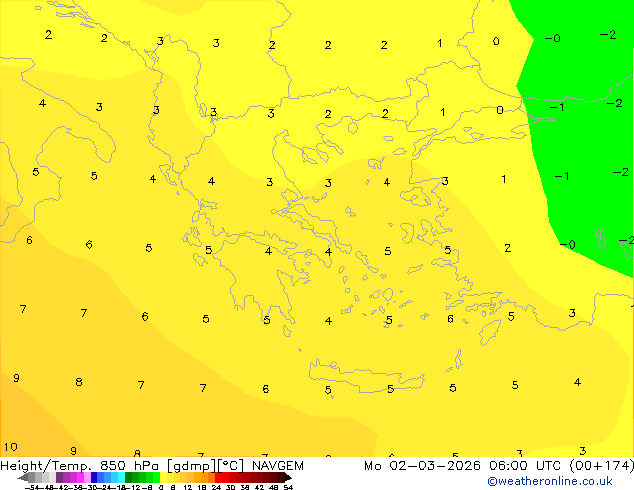Select the '06:00' forecast time
This screenshot has width=634, height=490.
tap(508, 466)
